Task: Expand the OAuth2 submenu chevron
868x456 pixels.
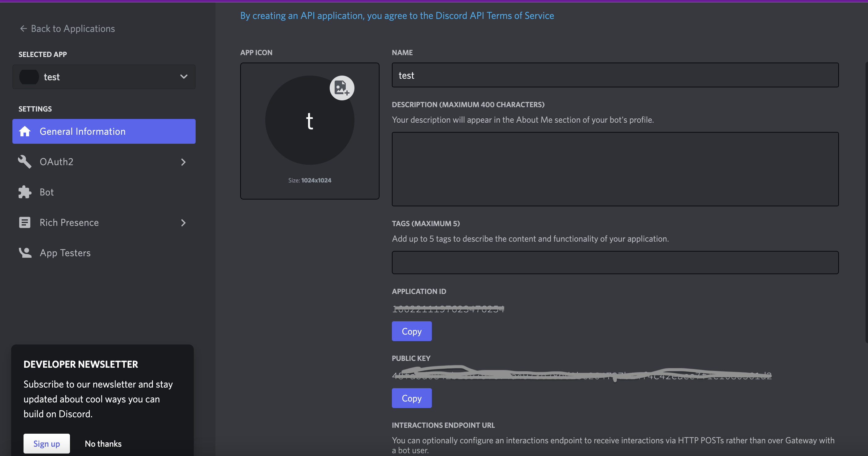Action: 183,162
